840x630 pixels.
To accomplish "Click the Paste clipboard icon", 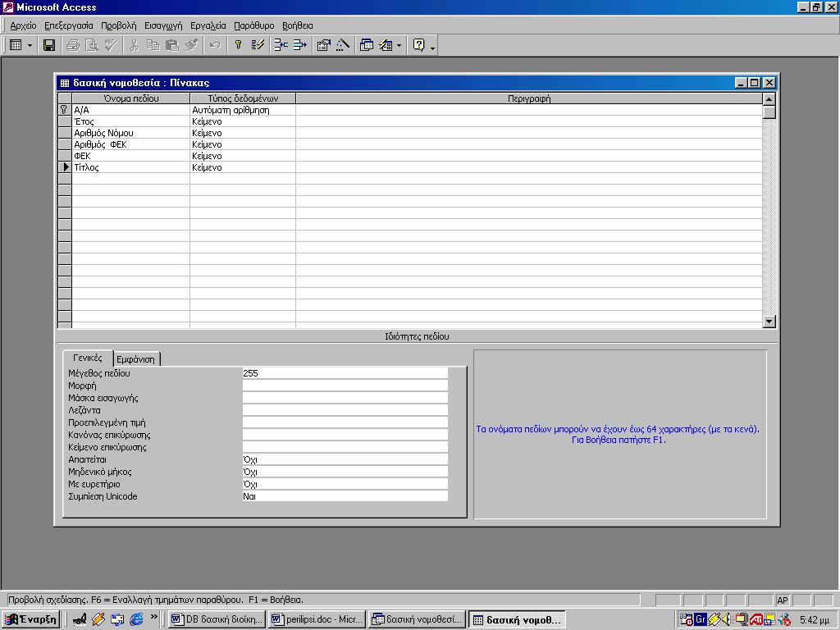I will pos(172,46).
